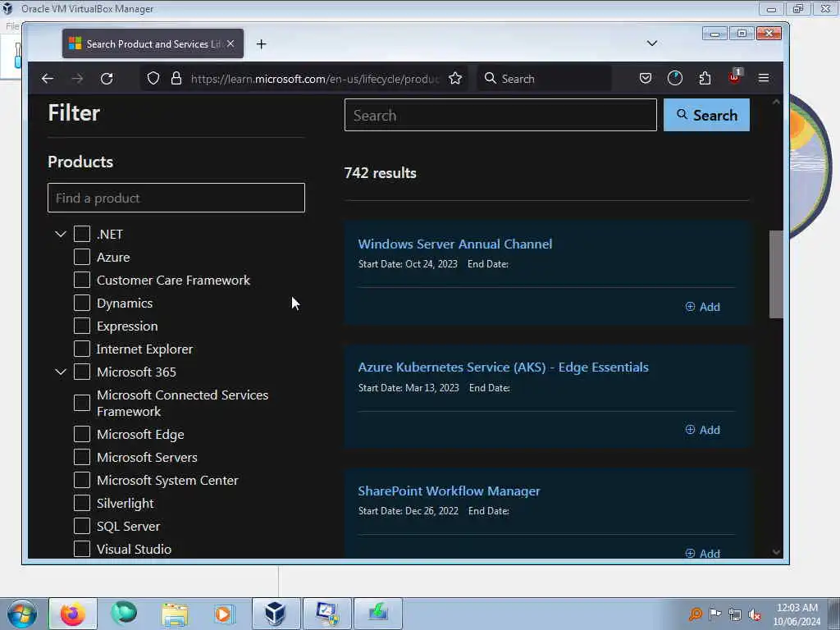
Task: Click the page Search text box
Action: tap(500, 115)
